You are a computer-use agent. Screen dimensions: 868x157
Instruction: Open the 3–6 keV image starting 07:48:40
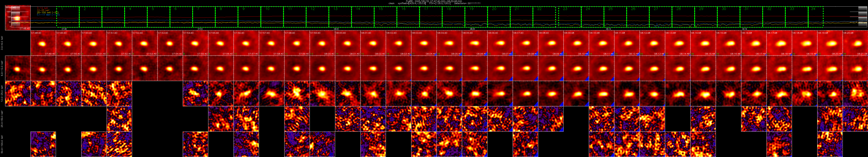(x=43, y=43)
